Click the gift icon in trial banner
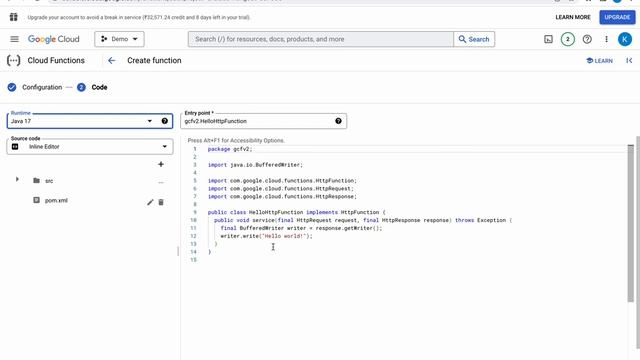Viewport: 640px width, 360px height. click(x=13, y=17)
